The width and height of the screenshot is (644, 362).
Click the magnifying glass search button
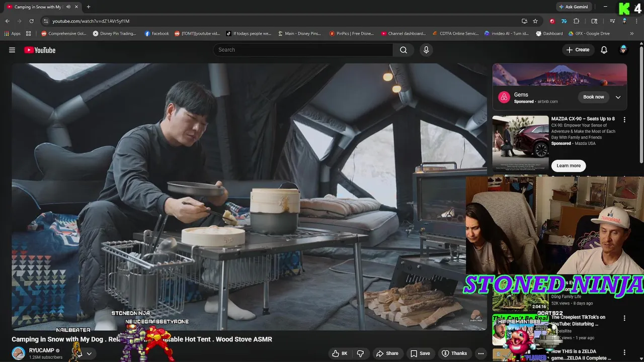coord(404,50)
